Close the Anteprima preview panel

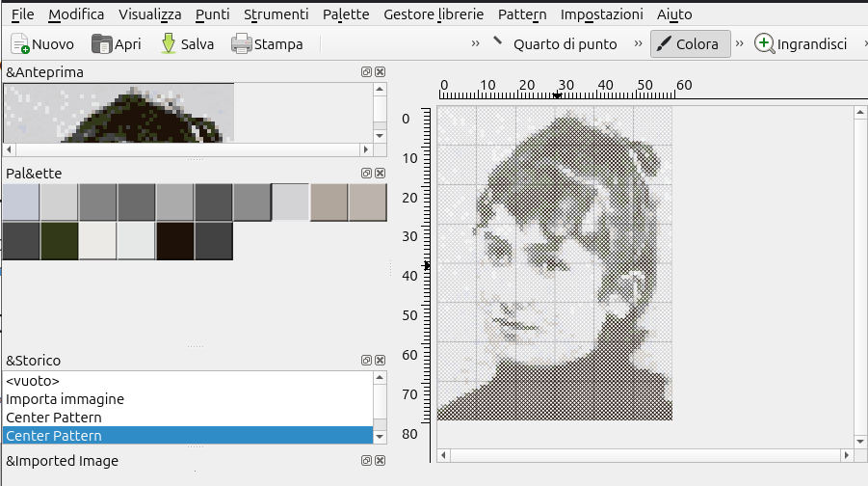pyautogui.click(x=380, y=72)
